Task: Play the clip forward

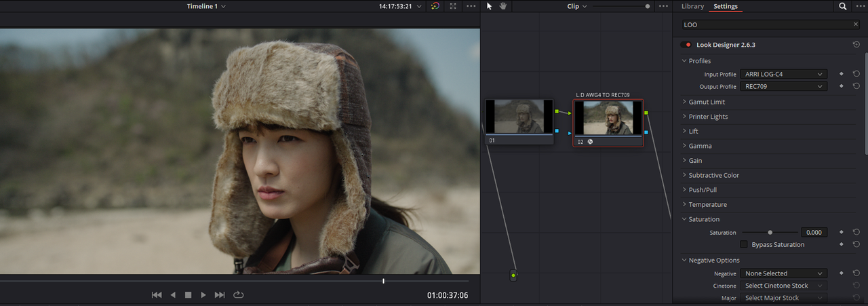Action: click(x=203, y=295)
